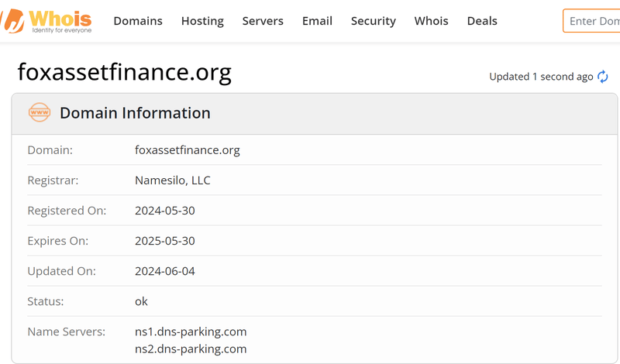Click the name server ns1.dns-parking.com
This screenshot has height=364, width=620.
191,331
